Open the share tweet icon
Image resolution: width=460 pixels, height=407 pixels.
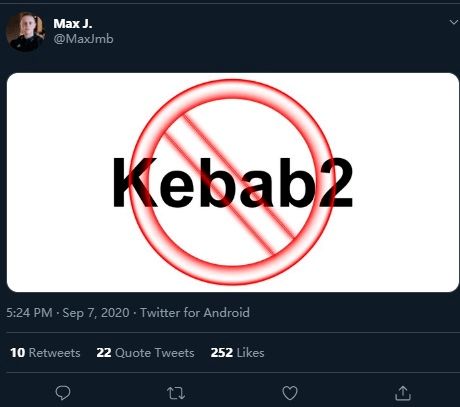(x=403, y=393)
